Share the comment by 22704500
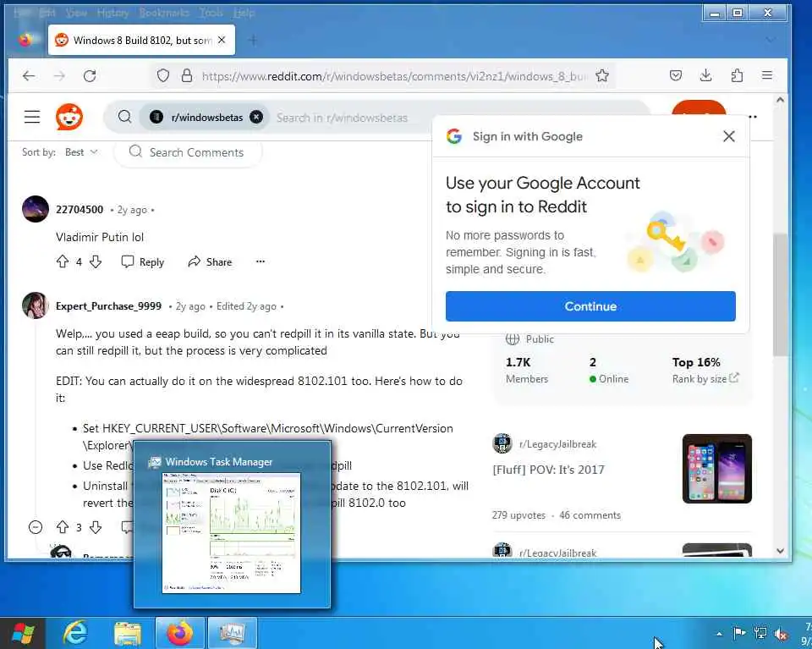The width and height of the screenshot is (812, 649). (x=210, y=262)
